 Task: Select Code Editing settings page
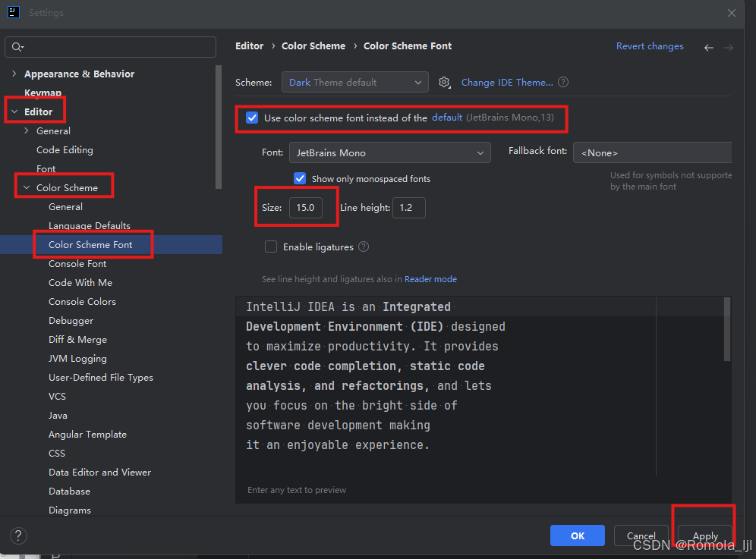pos(65,150)
